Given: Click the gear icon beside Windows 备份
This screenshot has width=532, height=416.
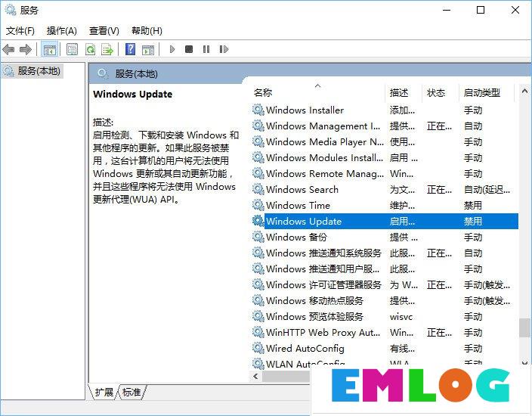Looking at the screenshot, I should coord(258,237).
